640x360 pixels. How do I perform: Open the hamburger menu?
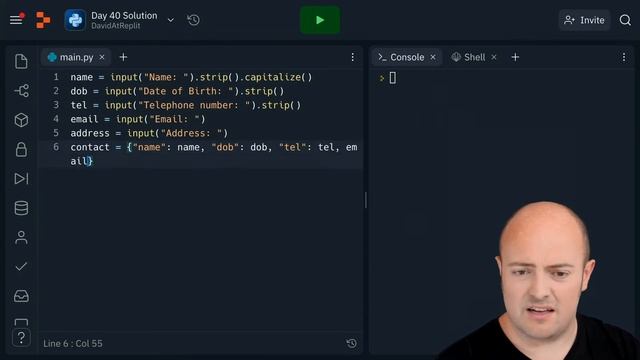16,19
